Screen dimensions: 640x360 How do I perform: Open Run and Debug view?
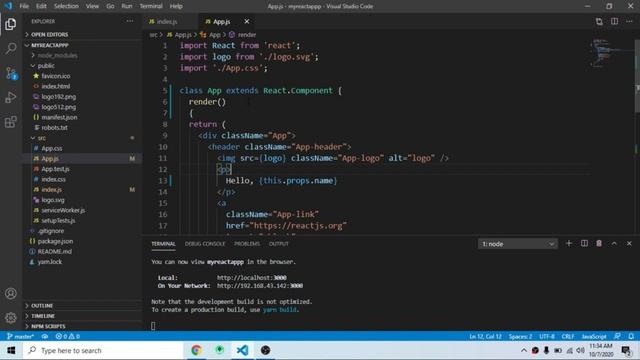pyautogui.click(x=11, y=98)
